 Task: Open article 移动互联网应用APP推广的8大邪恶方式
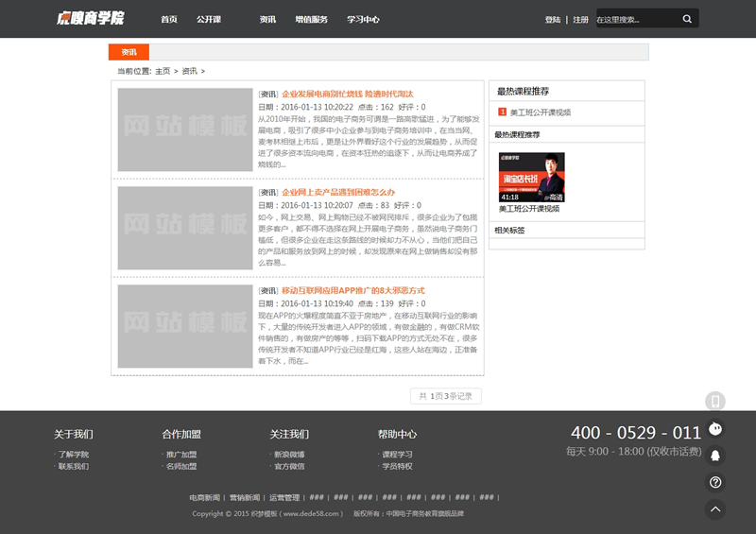(x=352, y=290)
